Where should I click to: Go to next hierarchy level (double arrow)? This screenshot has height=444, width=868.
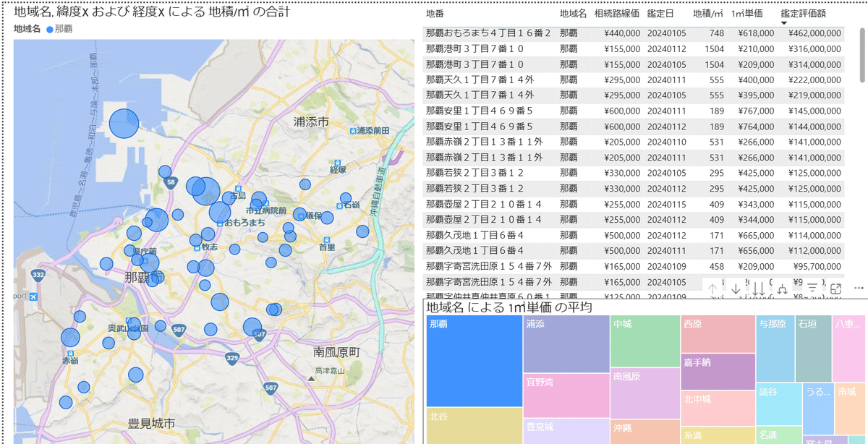(759, 289)
